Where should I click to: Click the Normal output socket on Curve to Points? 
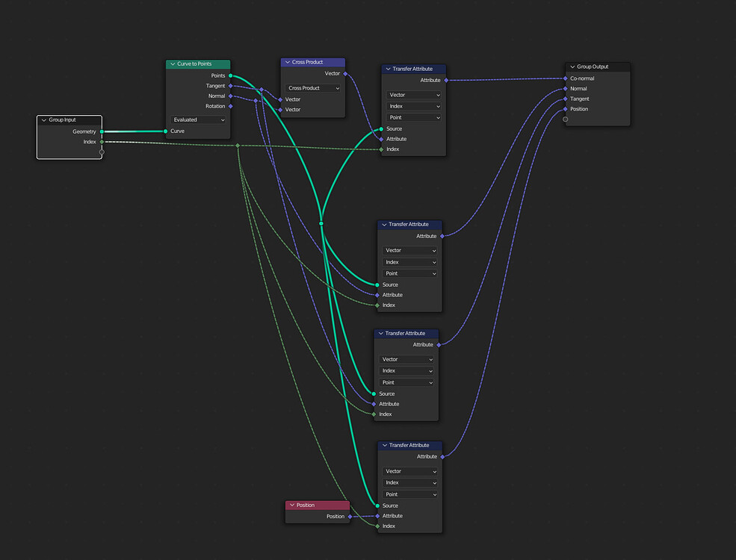(x=229, y=96)
